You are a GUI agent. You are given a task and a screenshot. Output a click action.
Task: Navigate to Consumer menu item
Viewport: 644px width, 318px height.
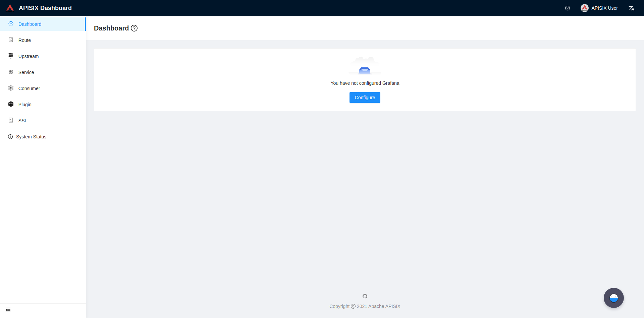pyautogui.click(x=43, y=88)
